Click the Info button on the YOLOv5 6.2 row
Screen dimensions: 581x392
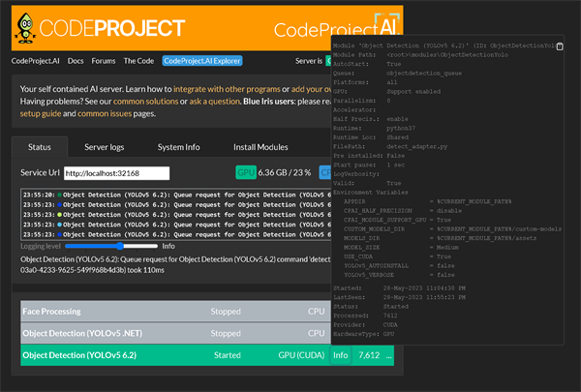340,355
